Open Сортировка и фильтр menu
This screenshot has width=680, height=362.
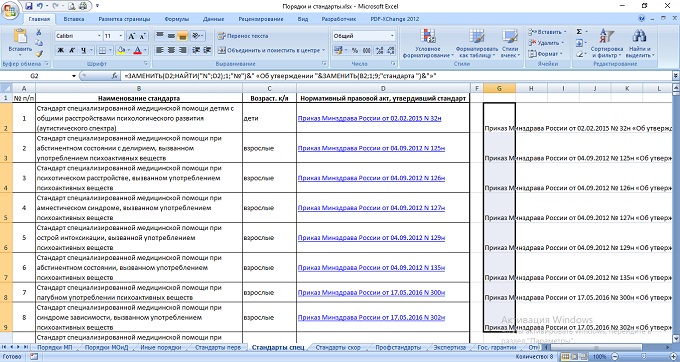click(x=606, y=44)
